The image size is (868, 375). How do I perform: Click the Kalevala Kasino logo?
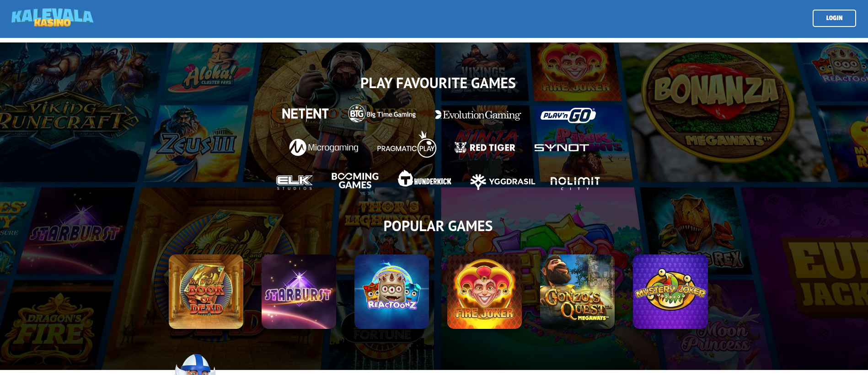(x=52, y=18)
